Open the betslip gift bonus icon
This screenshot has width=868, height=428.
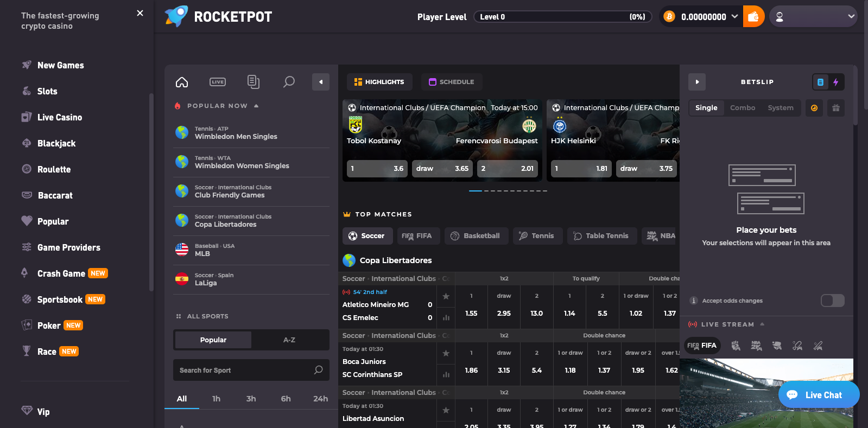836,108
